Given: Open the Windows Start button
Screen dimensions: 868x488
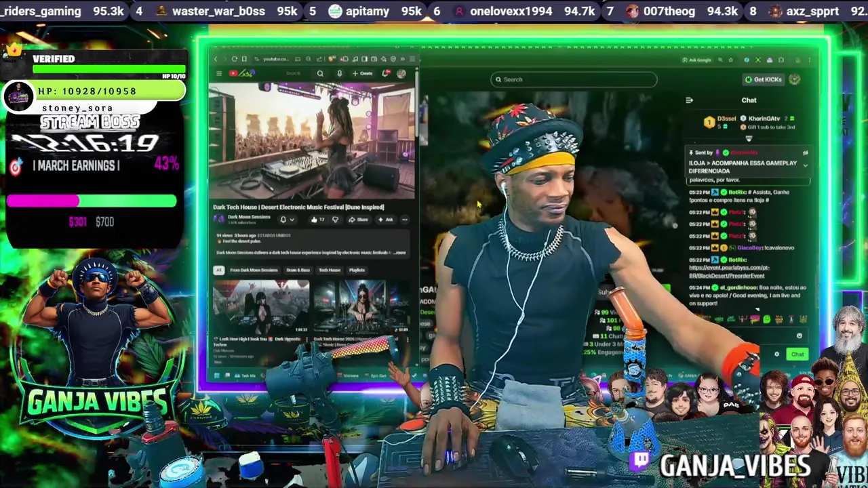Looking at the screenshot, I should click(216, 375).
